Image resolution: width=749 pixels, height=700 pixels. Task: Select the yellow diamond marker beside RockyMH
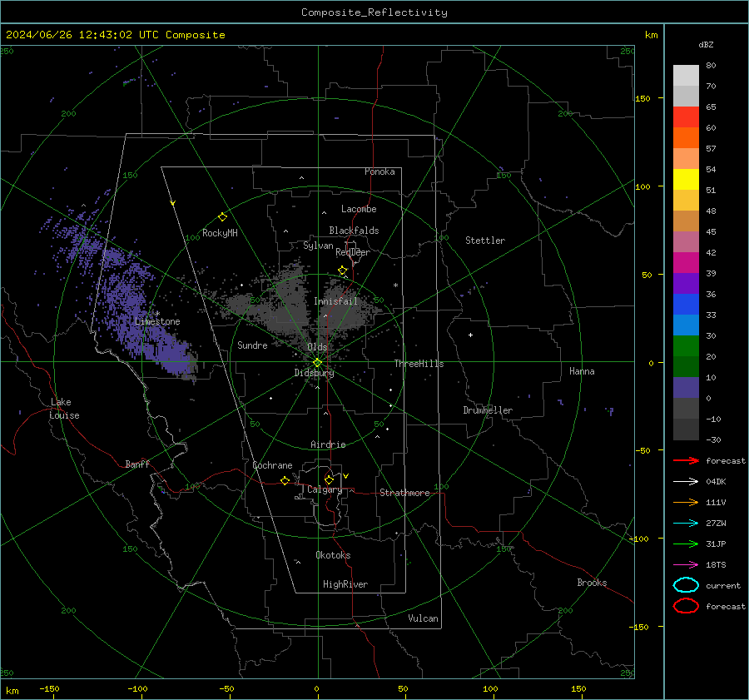[222, 217]
